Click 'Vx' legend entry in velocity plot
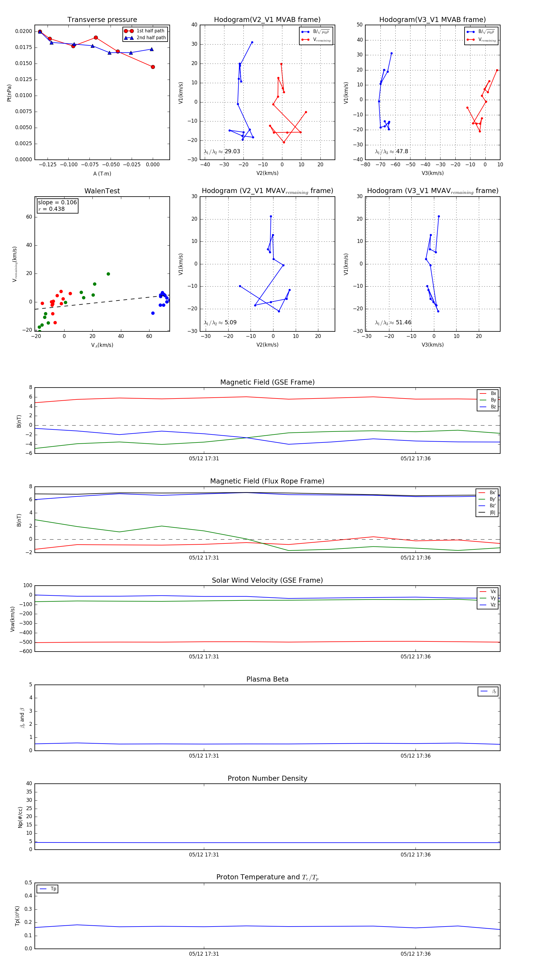535x980 pixels. coord(488,592)
